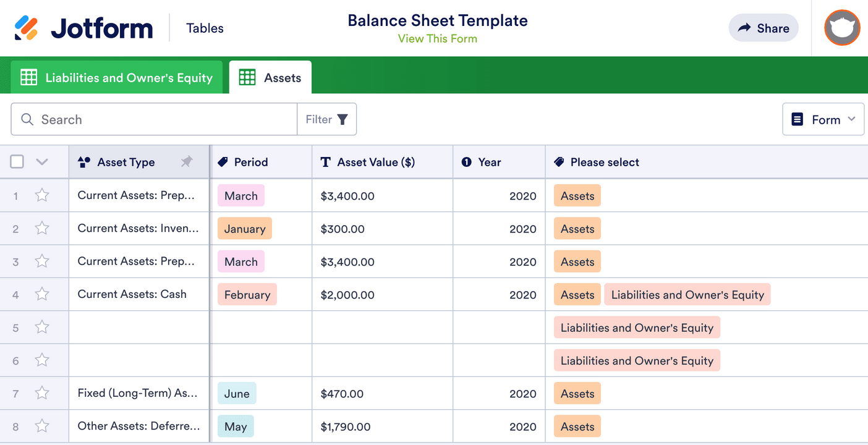Click the Period column header
This screenshot has width=868, height=445.
pos(251,162)
